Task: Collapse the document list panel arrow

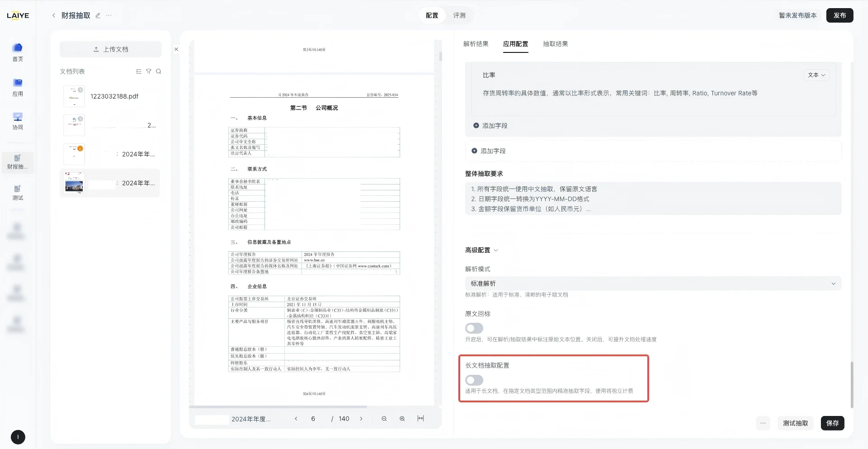Action: (x=176, y=49)
